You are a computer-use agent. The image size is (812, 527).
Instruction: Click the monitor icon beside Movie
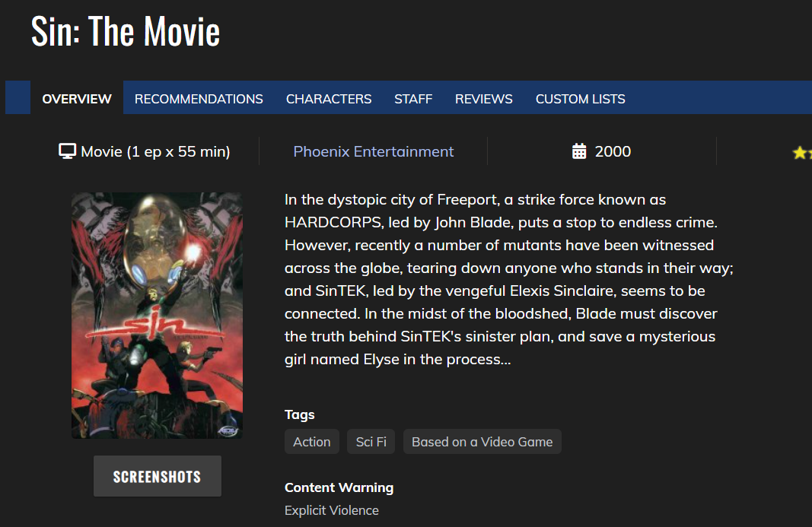coord(68,151)
